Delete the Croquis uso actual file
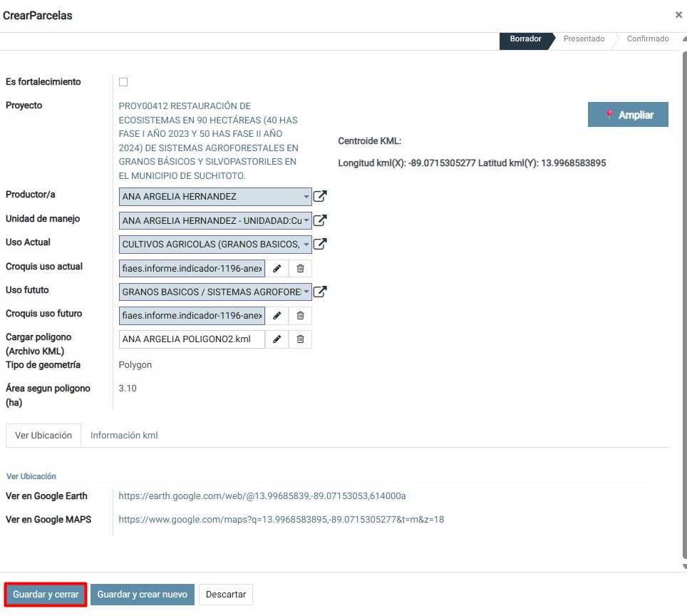This screenshot has height=616, width=687. (x=300, y=268)
